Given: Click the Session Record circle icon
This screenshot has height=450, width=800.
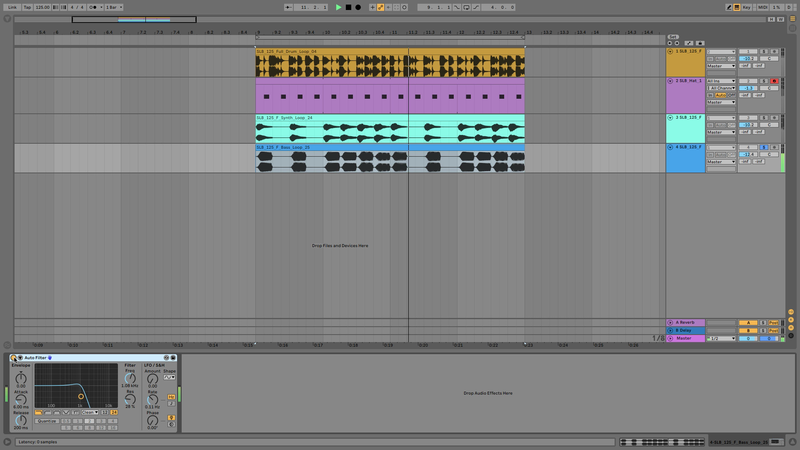Looking at the screenshot, I should [404, 7].
